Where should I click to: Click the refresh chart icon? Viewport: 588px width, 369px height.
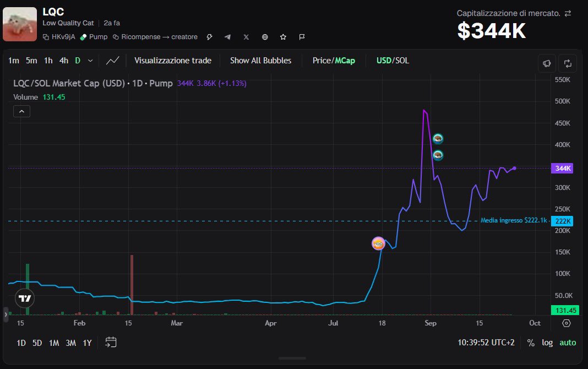tap(568, 63)
